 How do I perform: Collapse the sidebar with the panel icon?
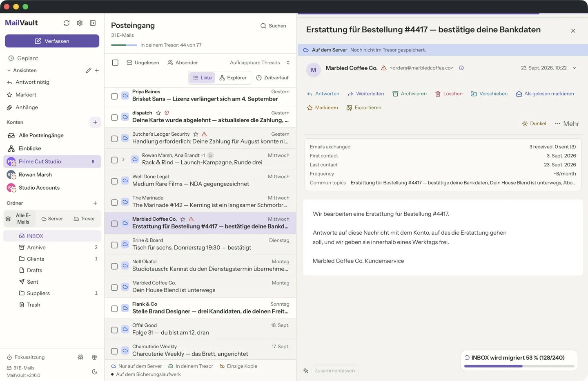click(93, 23)
